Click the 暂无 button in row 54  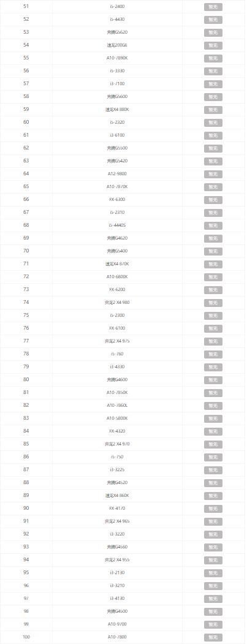point(213,45)
